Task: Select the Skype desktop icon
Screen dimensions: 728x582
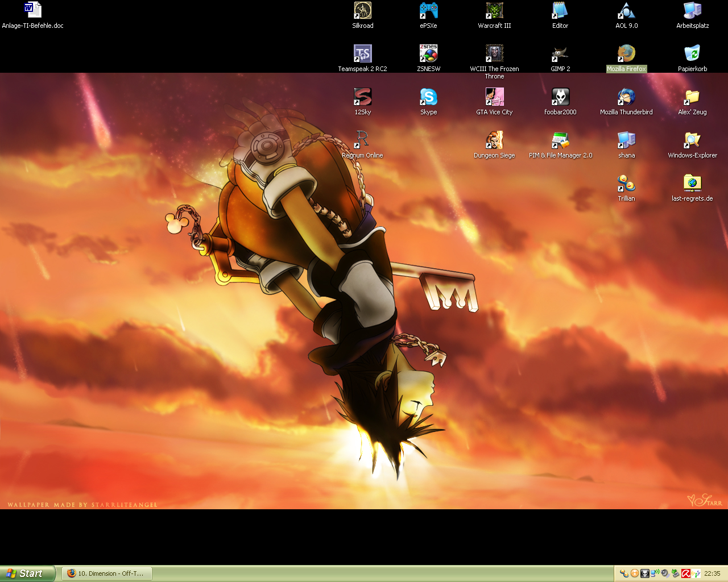Action: pos(428,97)
